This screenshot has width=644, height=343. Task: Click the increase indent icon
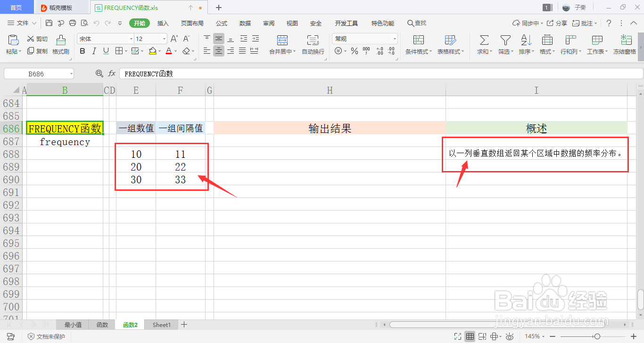[x=255, y=39]
